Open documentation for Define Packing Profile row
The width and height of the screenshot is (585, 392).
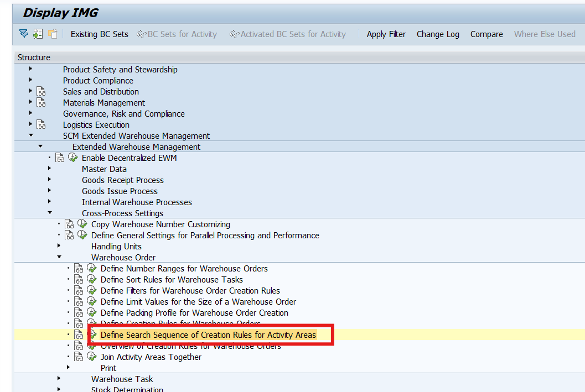coord(79,313)
